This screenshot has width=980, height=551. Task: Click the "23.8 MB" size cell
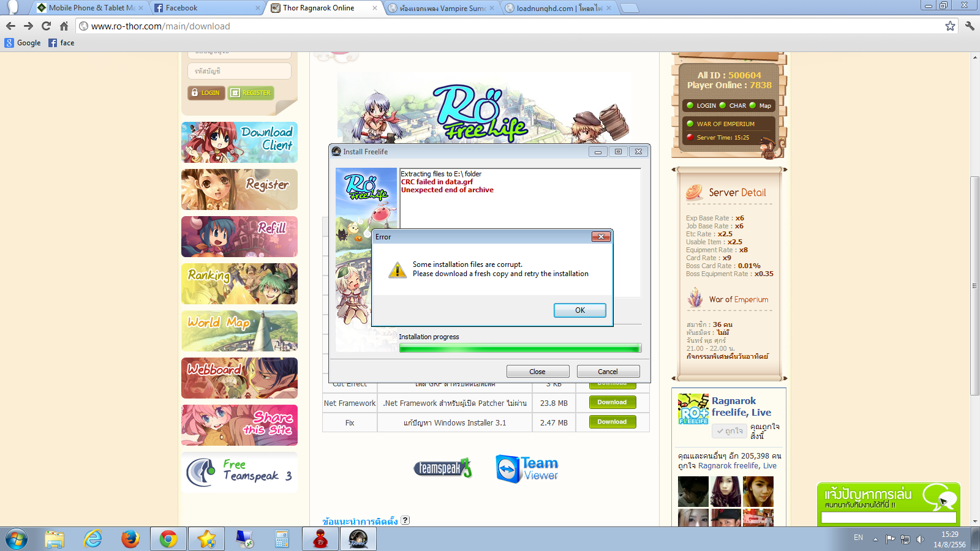click(554, 403)
